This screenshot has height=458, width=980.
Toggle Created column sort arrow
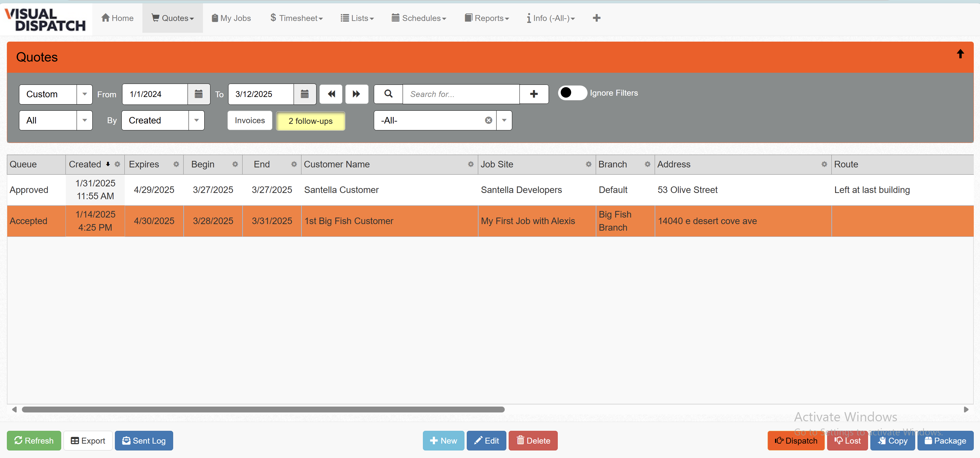(108, 164)
